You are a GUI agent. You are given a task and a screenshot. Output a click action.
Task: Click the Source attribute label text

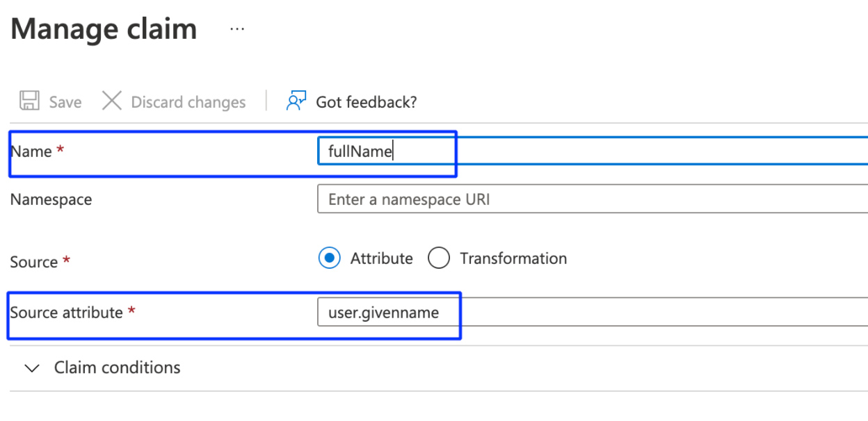[x=66, y=313]
